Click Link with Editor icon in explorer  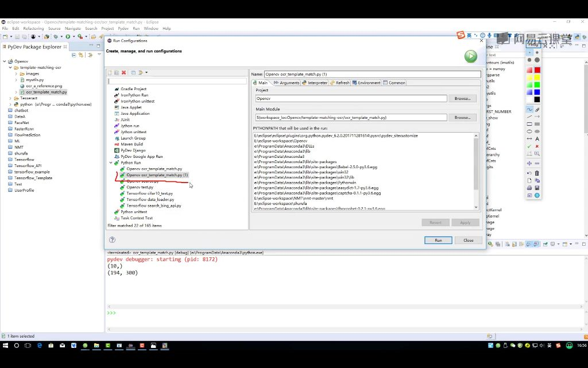pos(80,55)
